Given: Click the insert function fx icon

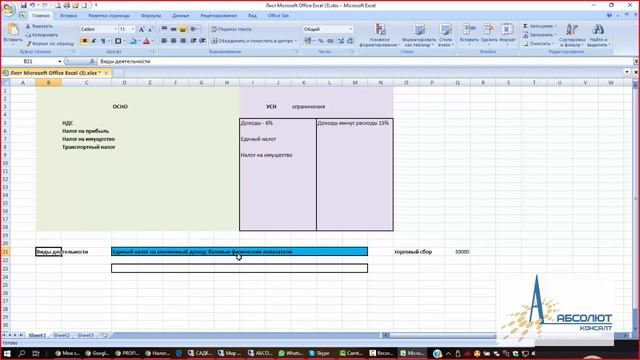Looking at the screenshot, I should click(93, 61).
